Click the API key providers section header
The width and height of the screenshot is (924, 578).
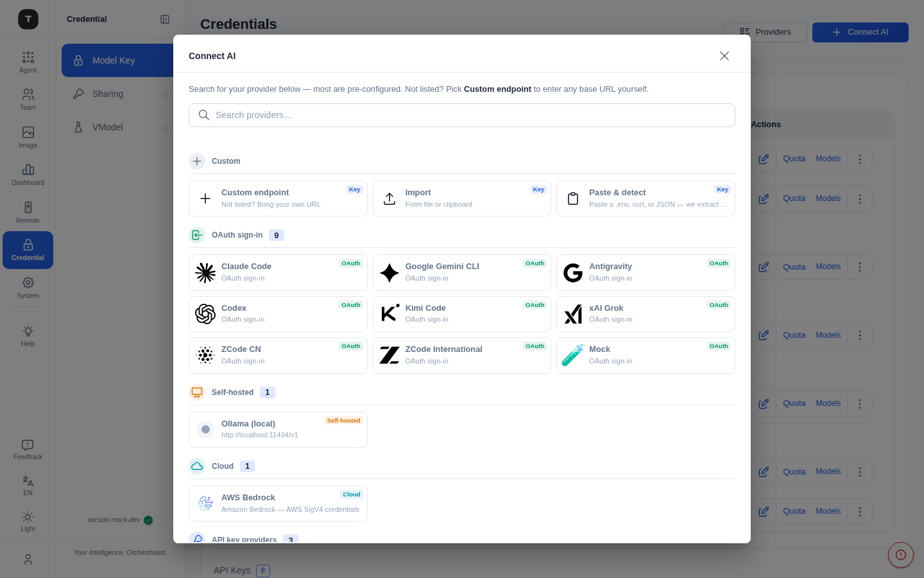pyautogui.click(x=462, y=539)
